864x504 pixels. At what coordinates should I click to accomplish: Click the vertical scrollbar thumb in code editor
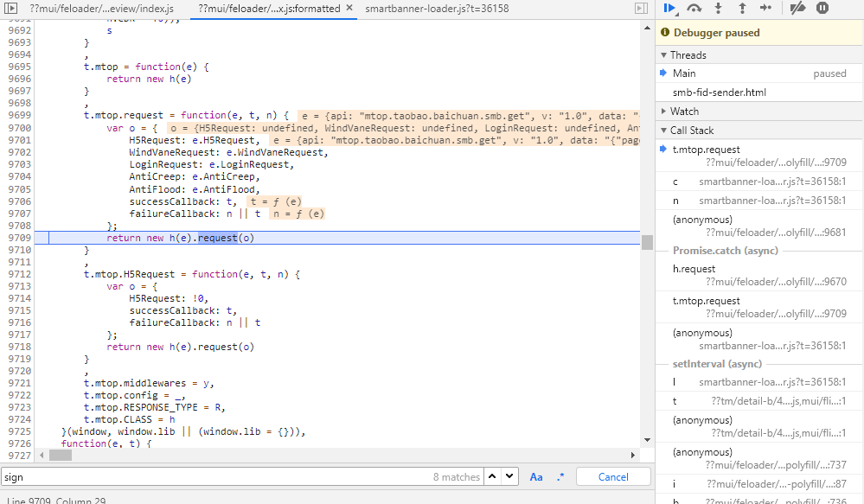648,242
